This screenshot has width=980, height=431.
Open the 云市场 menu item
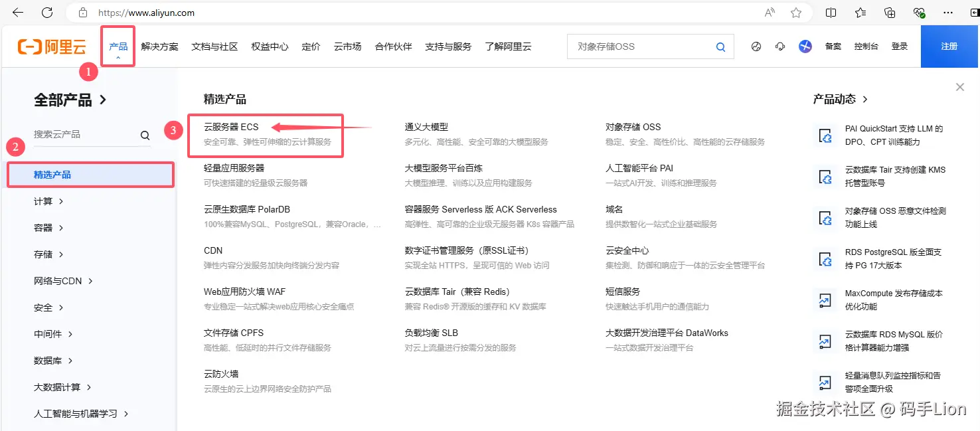[x=347, y=46]
